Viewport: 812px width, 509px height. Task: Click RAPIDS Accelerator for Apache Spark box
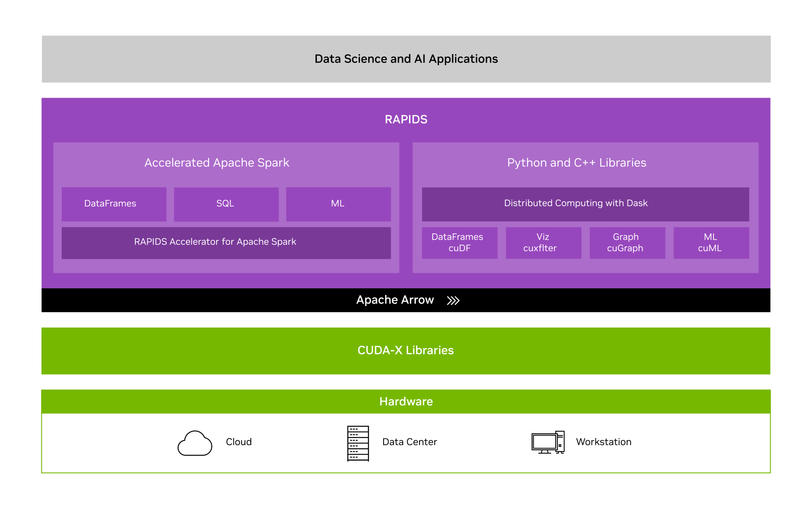coord(226,243)
